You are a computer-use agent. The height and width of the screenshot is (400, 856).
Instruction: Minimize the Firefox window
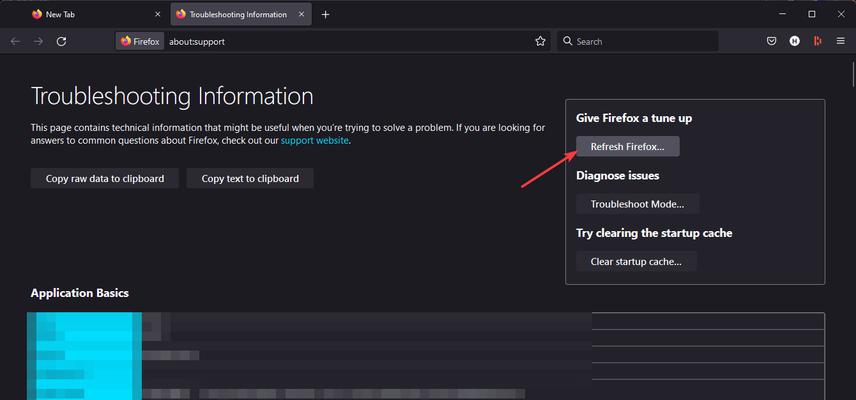[783, 15]
